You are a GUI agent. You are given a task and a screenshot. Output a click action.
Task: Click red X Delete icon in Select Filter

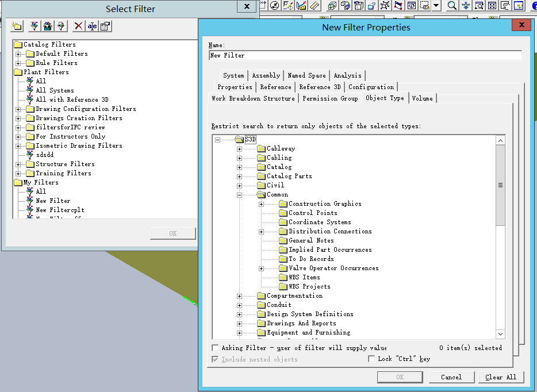78,26
